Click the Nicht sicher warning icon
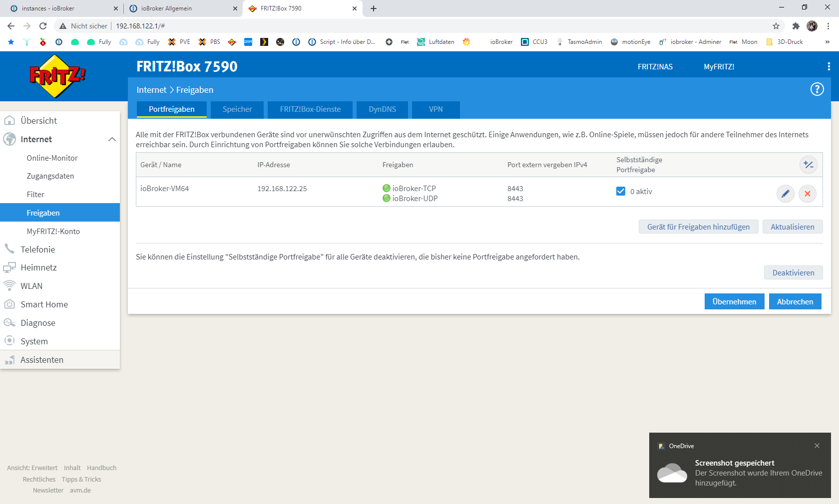Viewport: 839px width, 504px height. [x=63, y=26]
